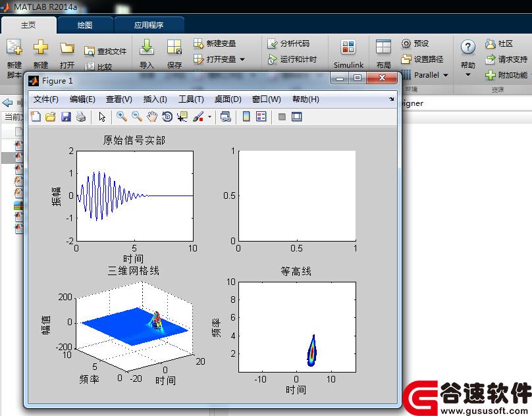Click 比较 in the MATLAB ribbon
Screen dimensions: 532x416
tap(98, 66)
